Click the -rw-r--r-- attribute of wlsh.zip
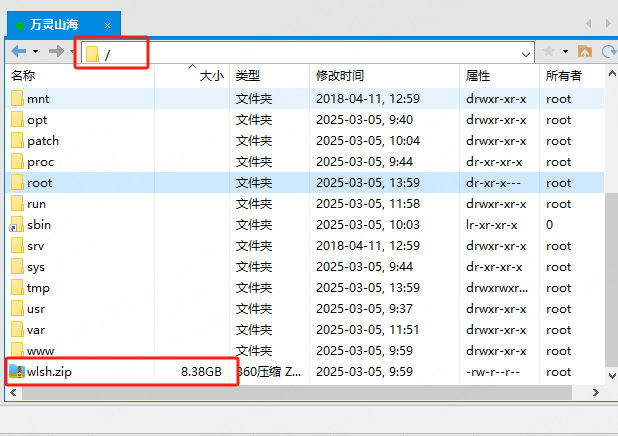Image resolution: width=618 pixels, height=436 pixels. [x=493, y=372]
